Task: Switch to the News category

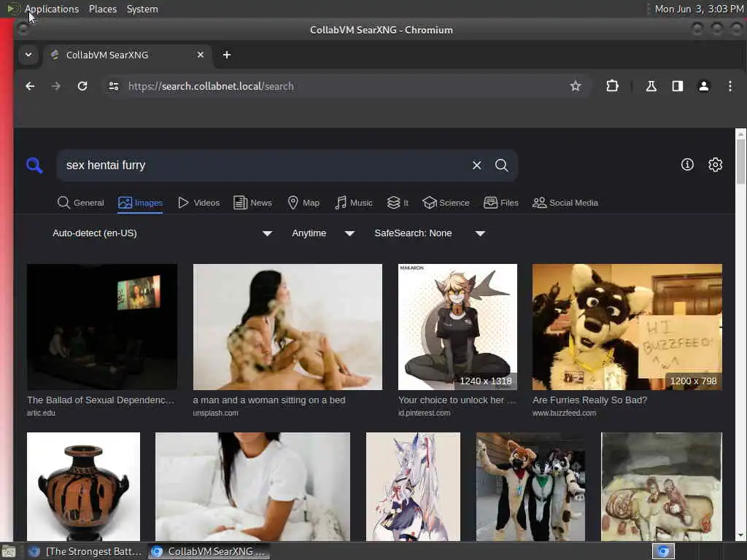Action: pos(252,203)
